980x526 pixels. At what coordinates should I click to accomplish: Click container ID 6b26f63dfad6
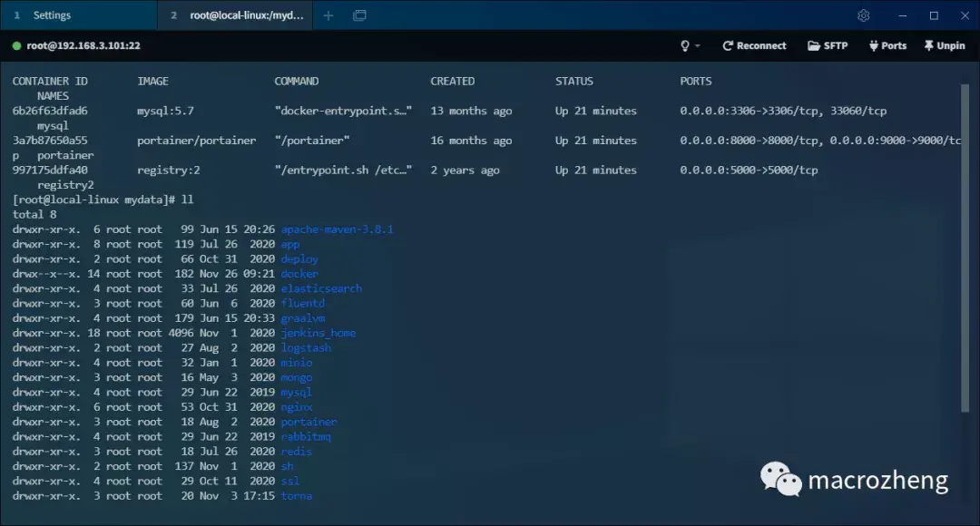click(50, 112)
